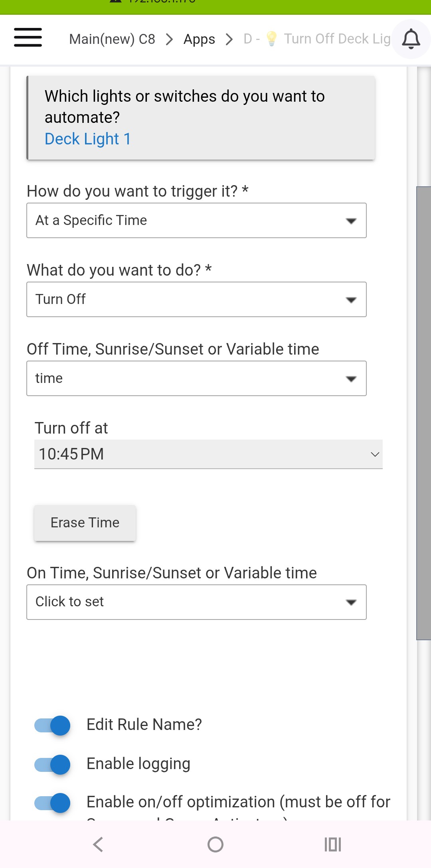The height and width of the screenshot is (868, 431).
Task: Toggle the Edit Rule Name switch
Action: pyautogui.click(x=53, y=725)
